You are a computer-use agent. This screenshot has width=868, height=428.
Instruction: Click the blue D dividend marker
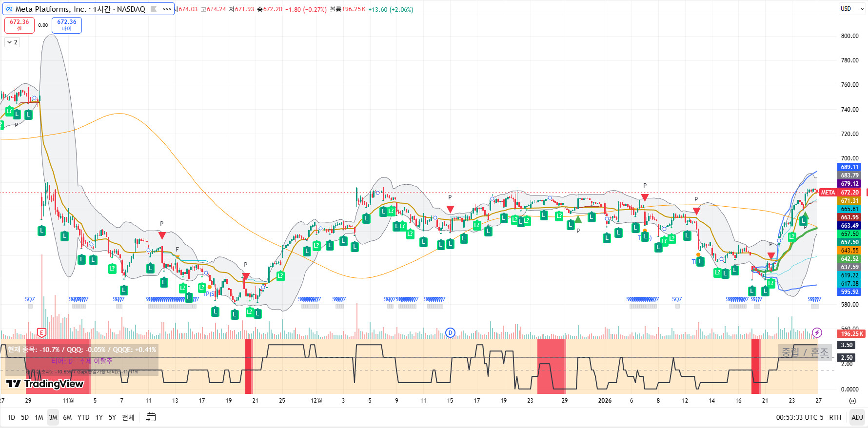pos(450,333)
